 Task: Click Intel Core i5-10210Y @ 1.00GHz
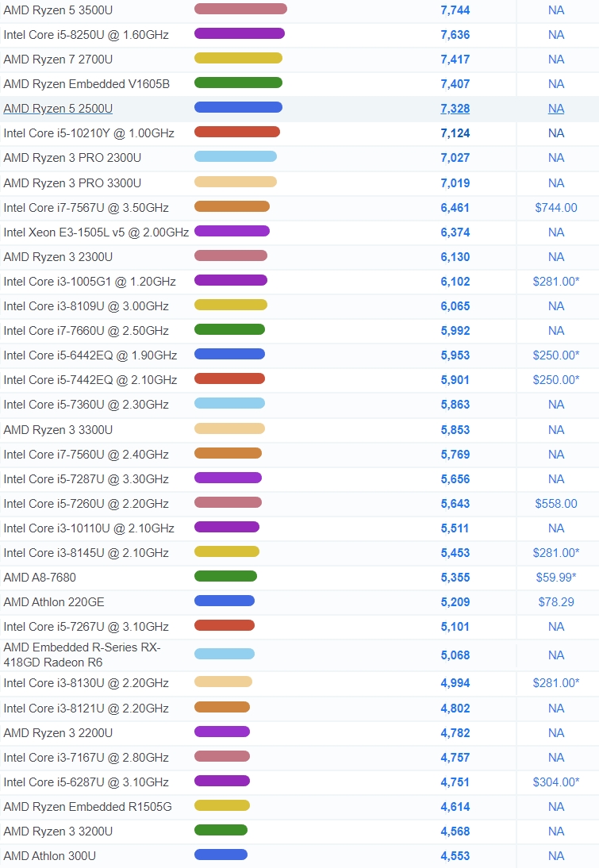coord(89,133)
